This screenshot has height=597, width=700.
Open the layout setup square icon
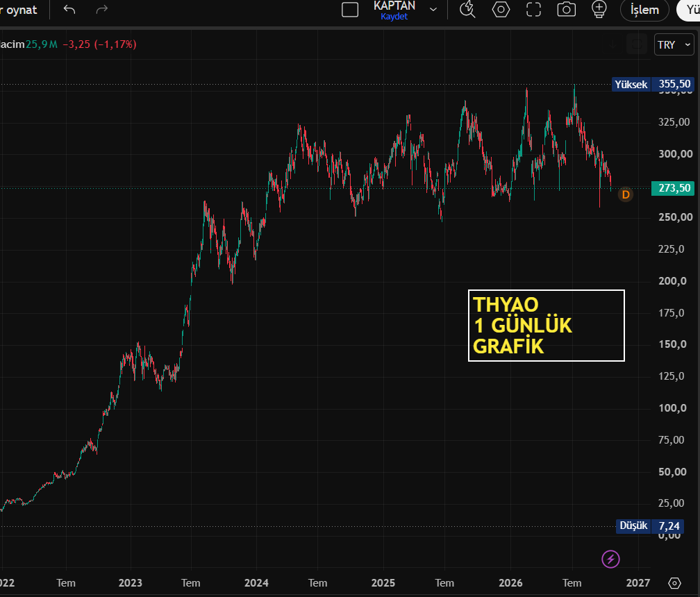click(x=350, y=10)
